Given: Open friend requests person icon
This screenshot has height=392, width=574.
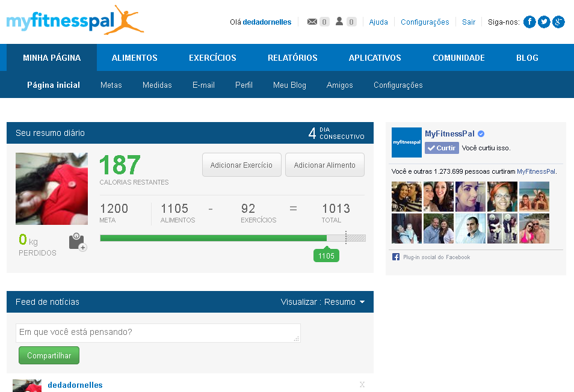Looking at the screenshot, I should (339, 21).
